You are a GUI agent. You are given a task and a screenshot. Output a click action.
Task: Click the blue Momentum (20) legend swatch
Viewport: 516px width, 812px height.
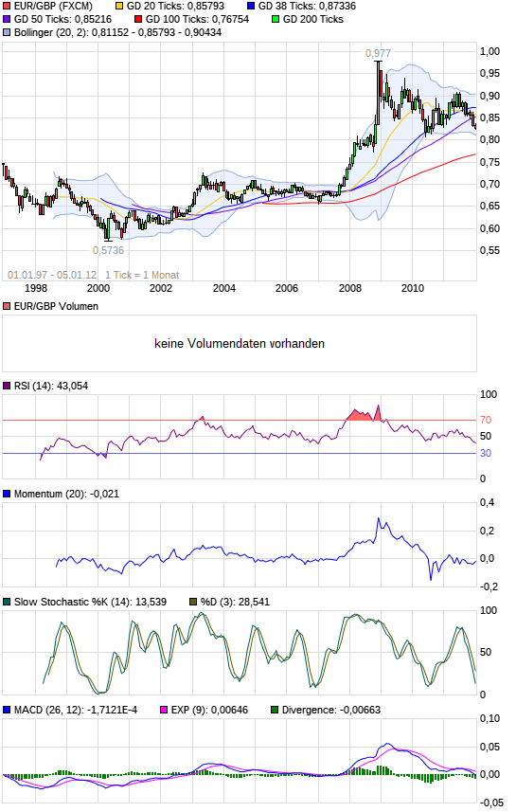[7, 494]
